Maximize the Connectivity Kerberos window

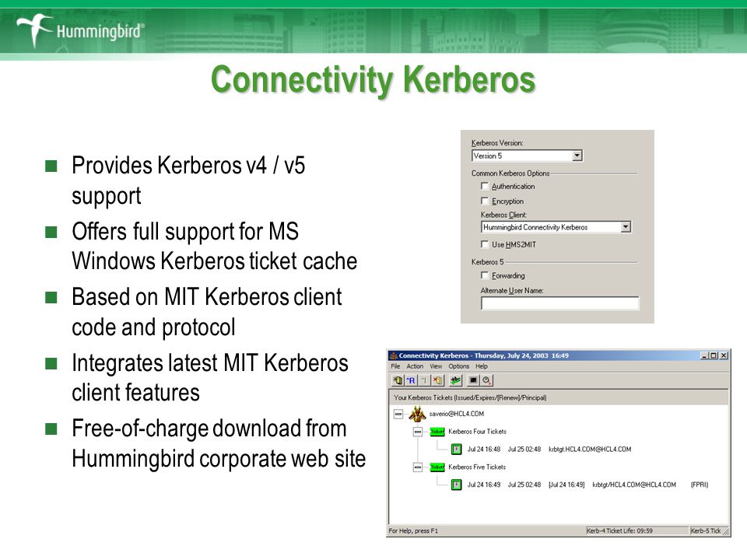click(x=714, y=355)
